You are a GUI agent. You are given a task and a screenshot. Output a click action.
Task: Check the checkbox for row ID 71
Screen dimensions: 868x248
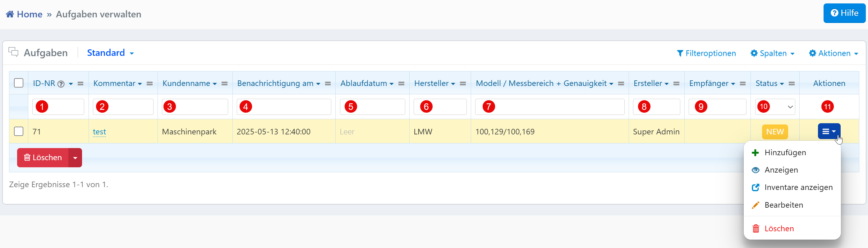click(x=19, y=131)
